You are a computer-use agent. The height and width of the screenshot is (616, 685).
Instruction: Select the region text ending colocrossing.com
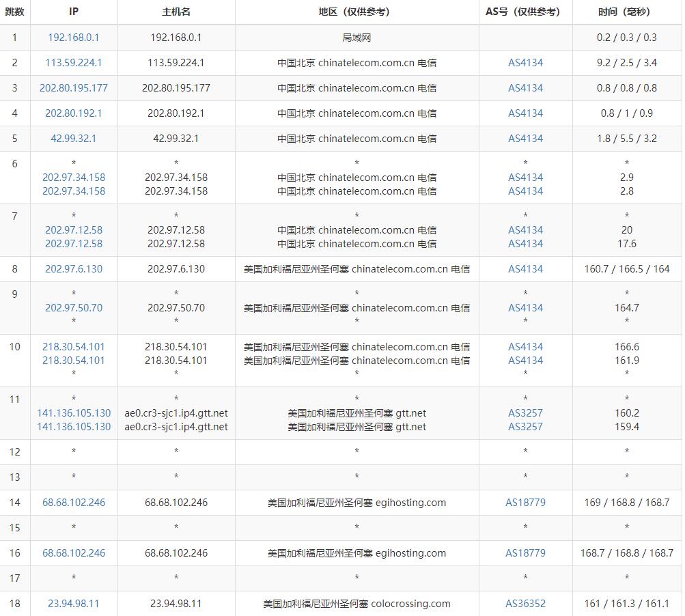pos(357,604)
